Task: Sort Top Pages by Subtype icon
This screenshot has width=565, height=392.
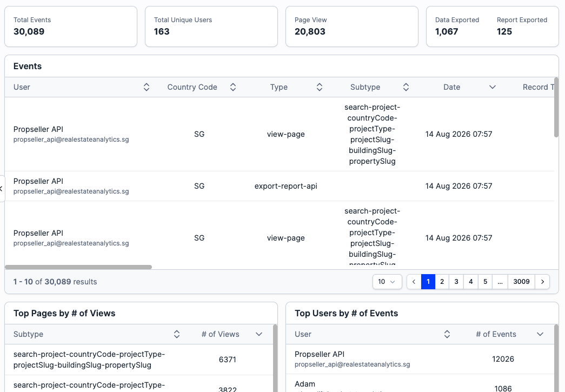Action: pos(177,334)
